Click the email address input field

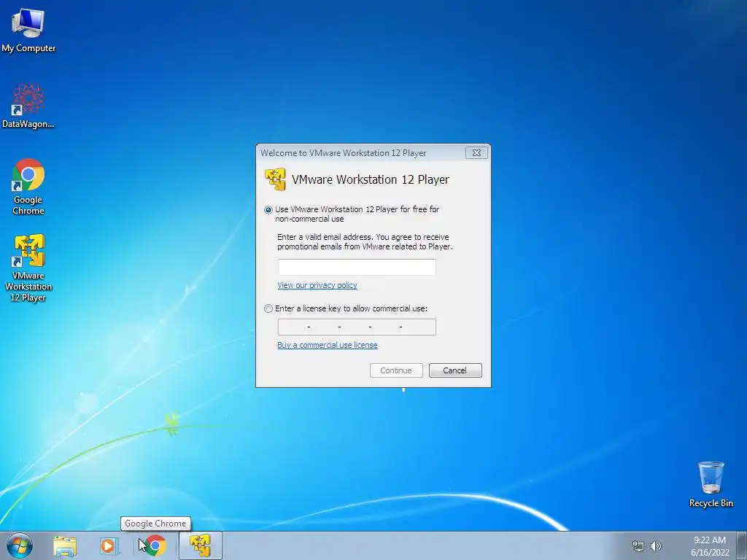pos(357,267)
